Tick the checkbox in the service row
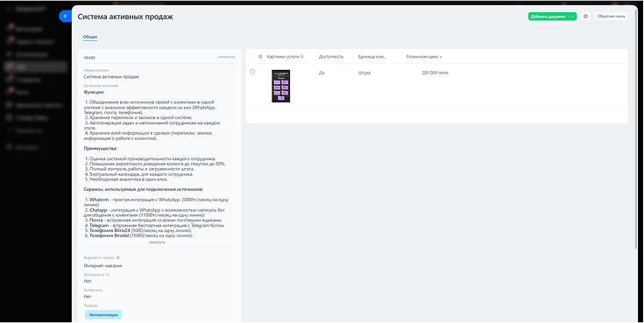The image size is (644, 323). (x=252, y=72)
